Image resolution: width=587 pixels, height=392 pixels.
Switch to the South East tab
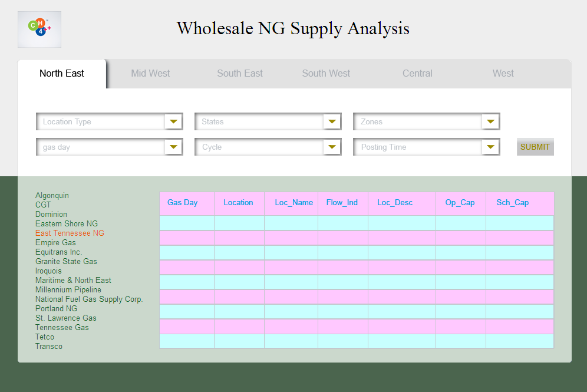click(240, 73)
